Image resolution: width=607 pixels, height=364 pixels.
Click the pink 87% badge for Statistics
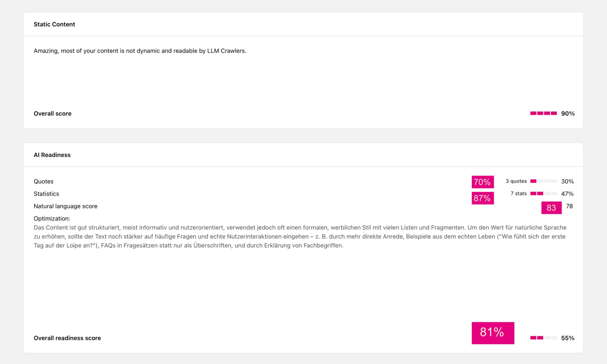[x=482, y=198]
